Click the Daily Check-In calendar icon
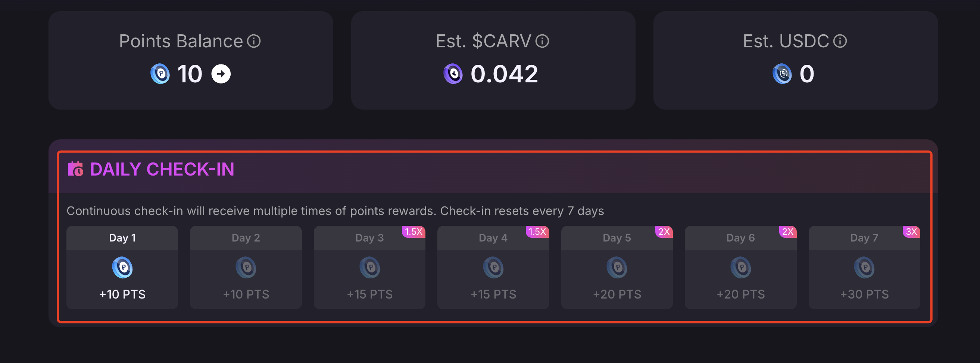980x363 pixels. pyautogui.click(x=75, y=169)
